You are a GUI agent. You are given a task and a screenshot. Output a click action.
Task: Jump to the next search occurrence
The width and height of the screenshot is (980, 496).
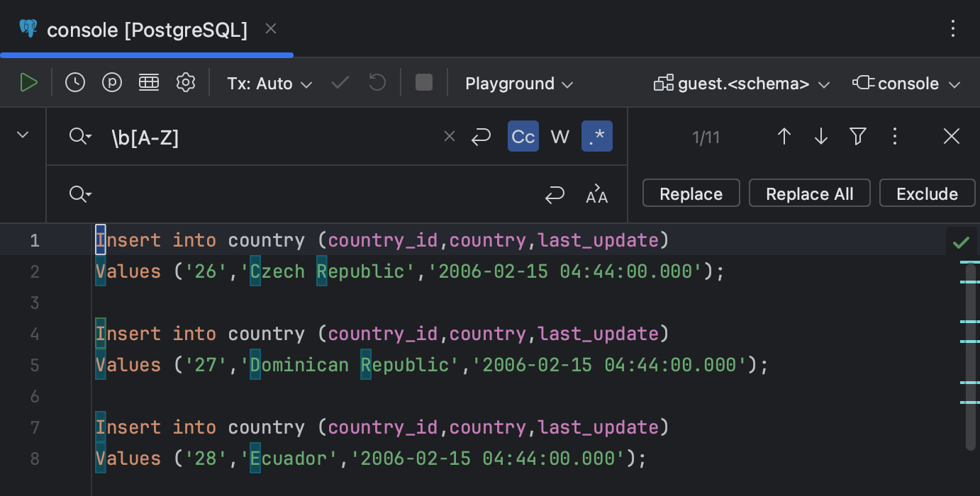(x=821, y=137)
